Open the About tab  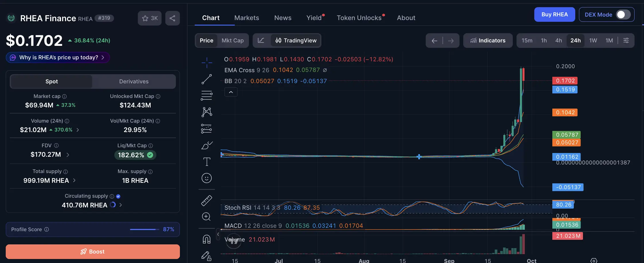[406, 18]
